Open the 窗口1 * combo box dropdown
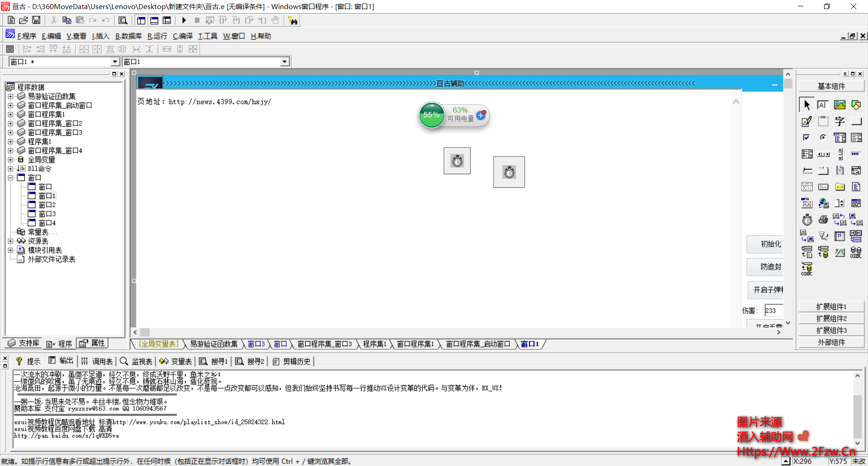868x466 pixels. (115, 62)
